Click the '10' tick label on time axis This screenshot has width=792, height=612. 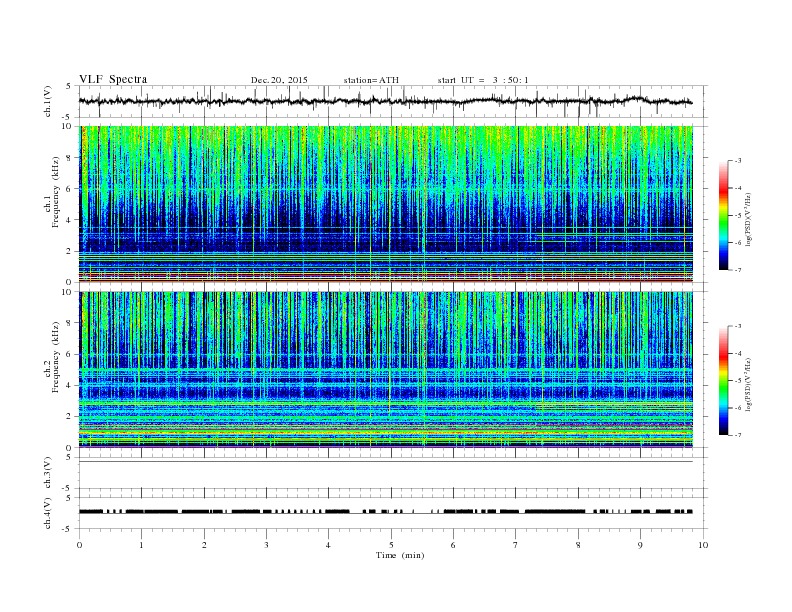(x=703, y=545)
